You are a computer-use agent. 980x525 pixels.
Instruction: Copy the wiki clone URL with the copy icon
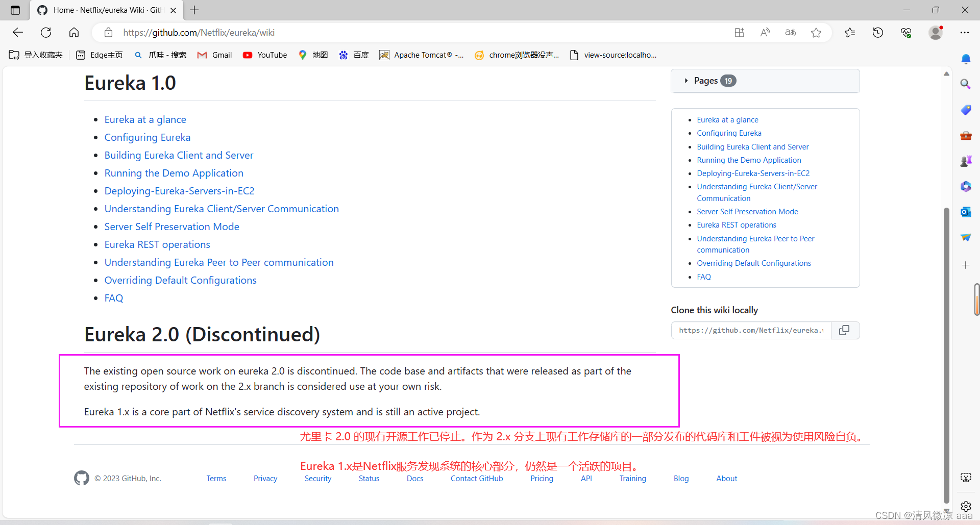point(845,330)
